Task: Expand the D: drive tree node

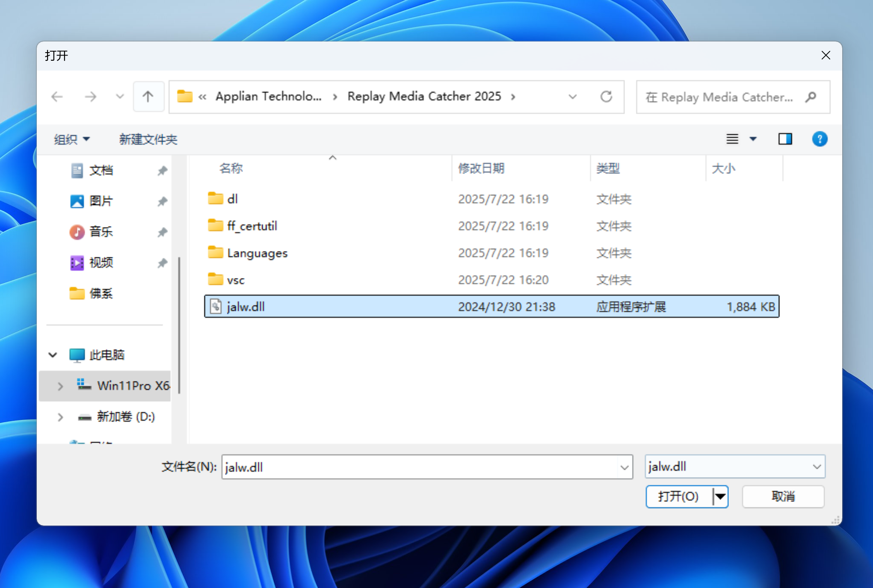Action: click(60, 417)
